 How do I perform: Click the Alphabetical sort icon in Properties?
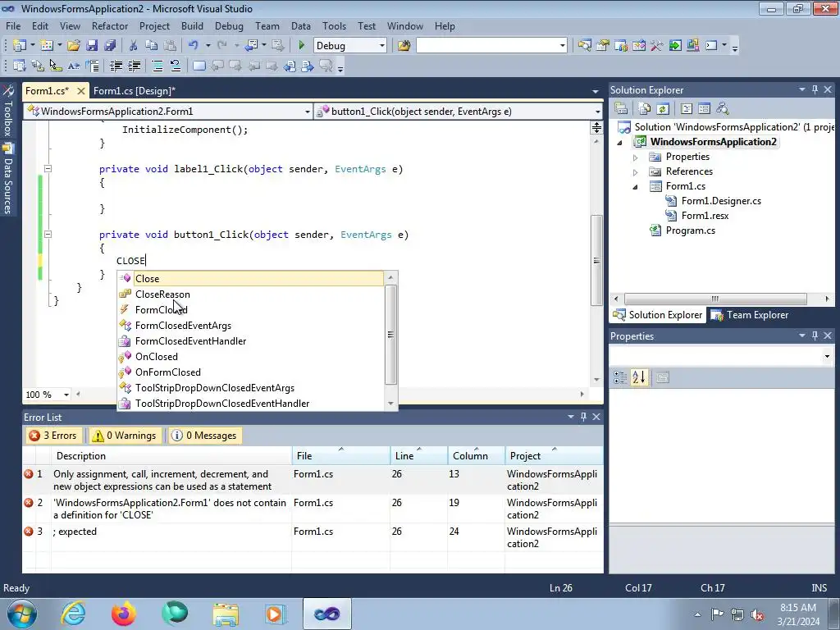[x=638, y=377]
